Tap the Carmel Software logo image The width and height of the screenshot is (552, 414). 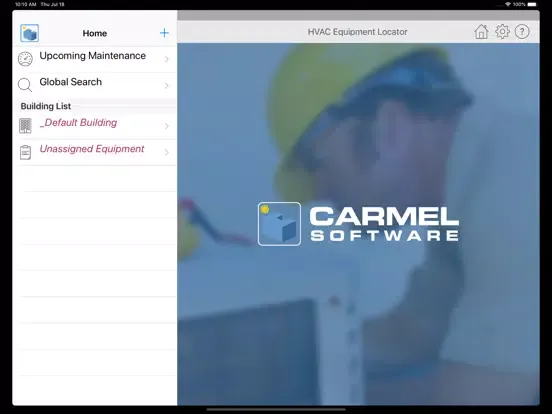click(x=358, y=224)
